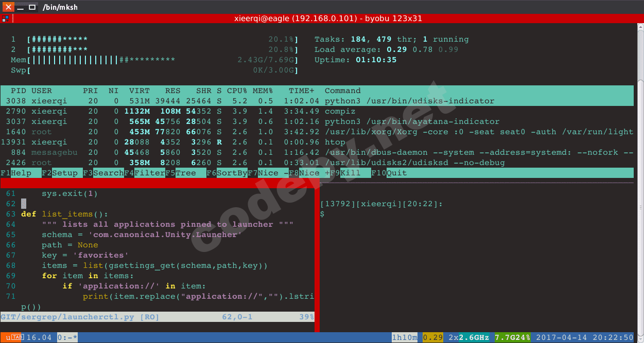Choose F10 Quit in htop
The image size is (644, 343).
[x=389, y=173]
